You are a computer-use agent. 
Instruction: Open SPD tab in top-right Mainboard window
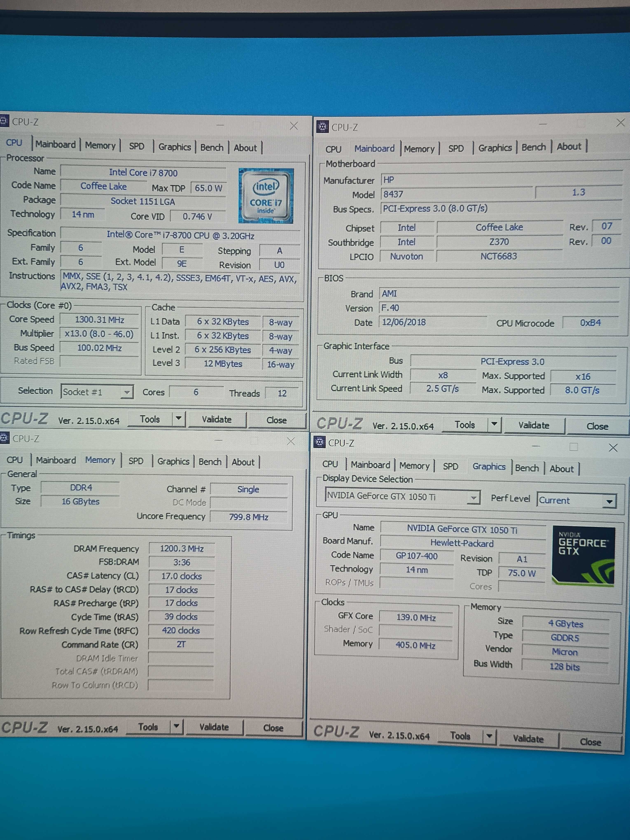(456, 148)
